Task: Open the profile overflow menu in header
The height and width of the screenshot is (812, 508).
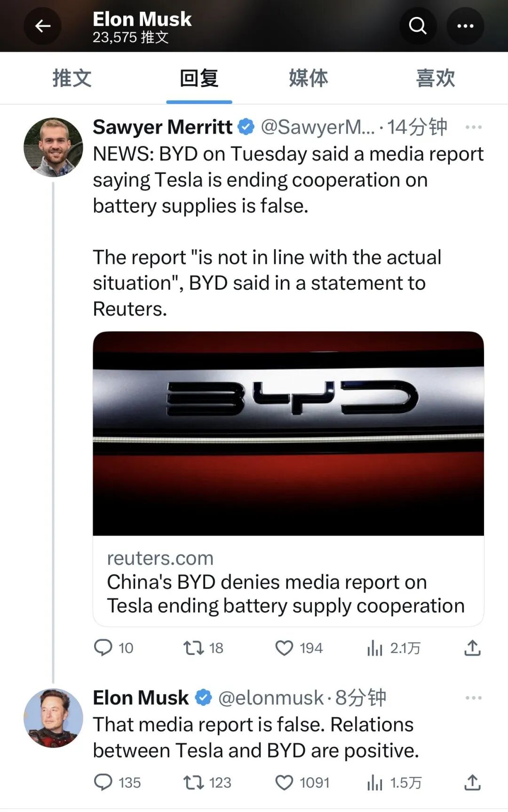Action: pos(465,26)
